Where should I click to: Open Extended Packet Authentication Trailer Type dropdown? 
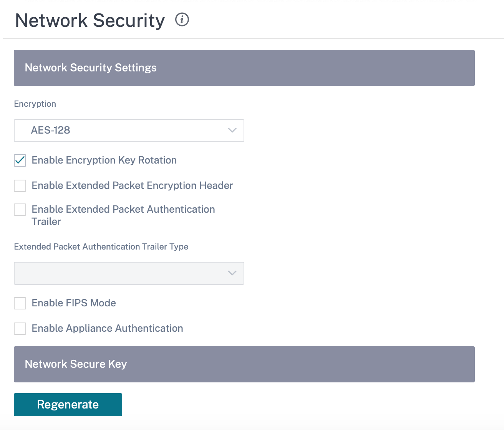point(129,273)
